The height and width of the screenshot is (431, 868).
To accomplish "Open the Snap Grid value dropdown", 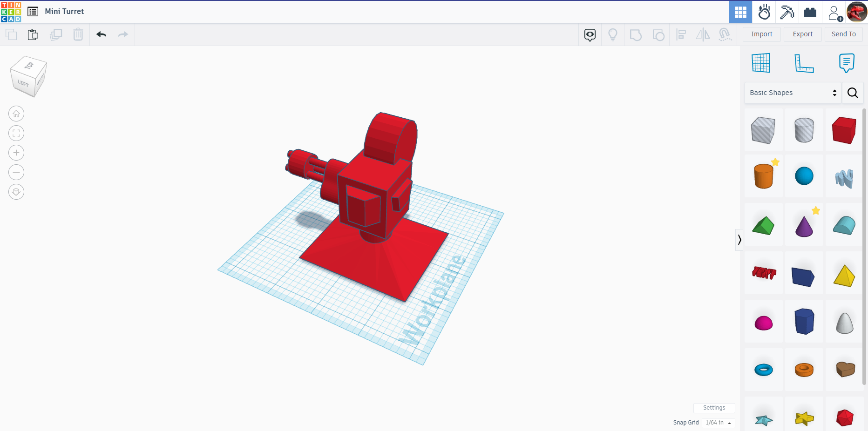I will tap(718, 423).
